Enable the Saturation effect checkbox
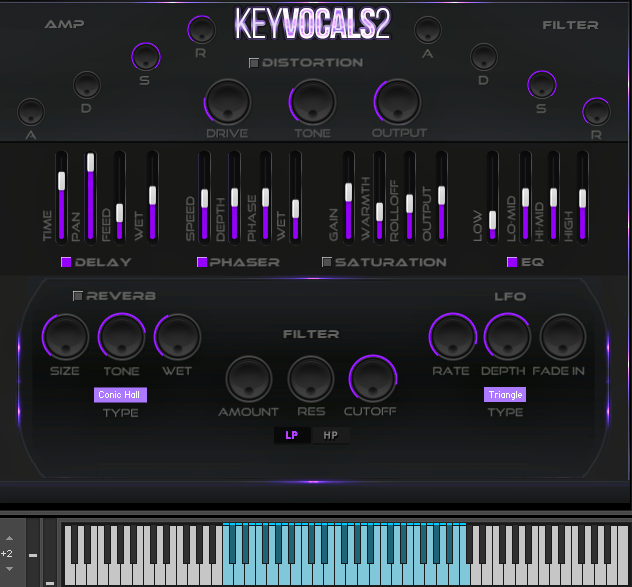The height and width of the screenshot is (587, 632). (326, 262)
